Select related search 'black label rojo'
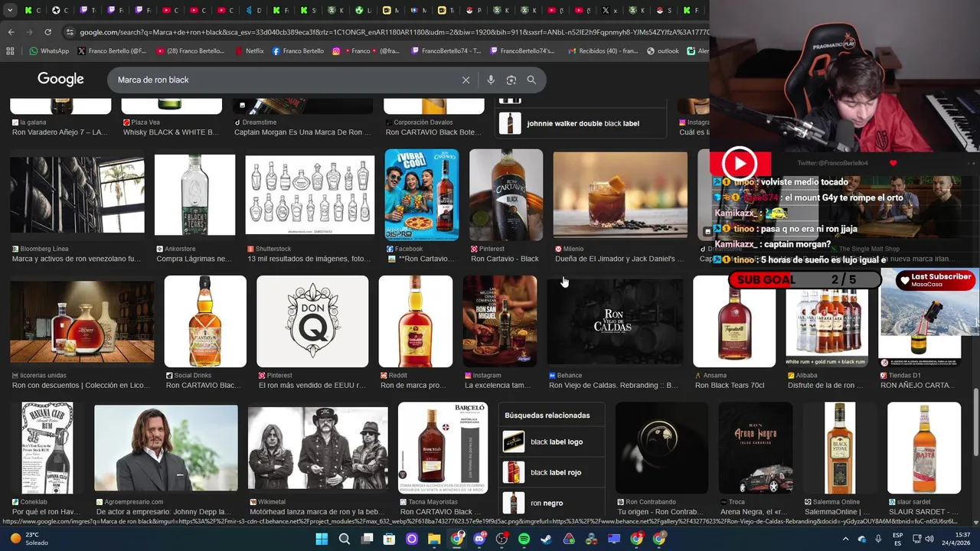 [551, 472]
